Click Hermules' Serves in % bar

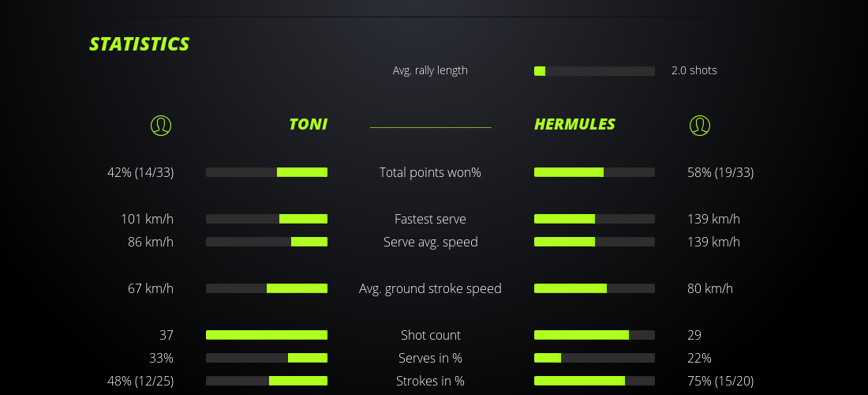click(x=594, y=358)
